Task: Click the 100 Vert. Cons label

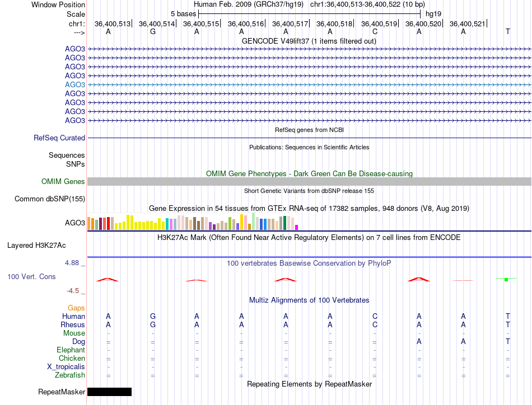Action: [31, 276]
